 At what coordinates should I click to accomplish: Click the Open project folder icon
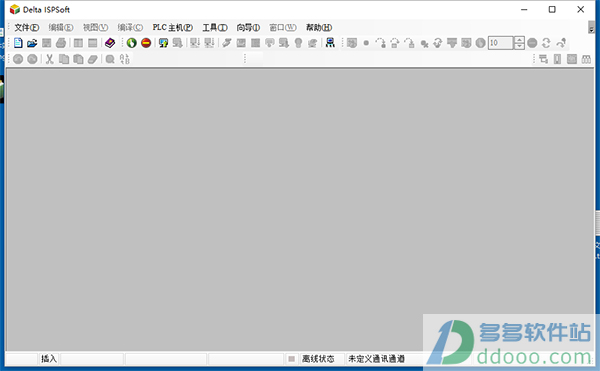click(32, 43)
